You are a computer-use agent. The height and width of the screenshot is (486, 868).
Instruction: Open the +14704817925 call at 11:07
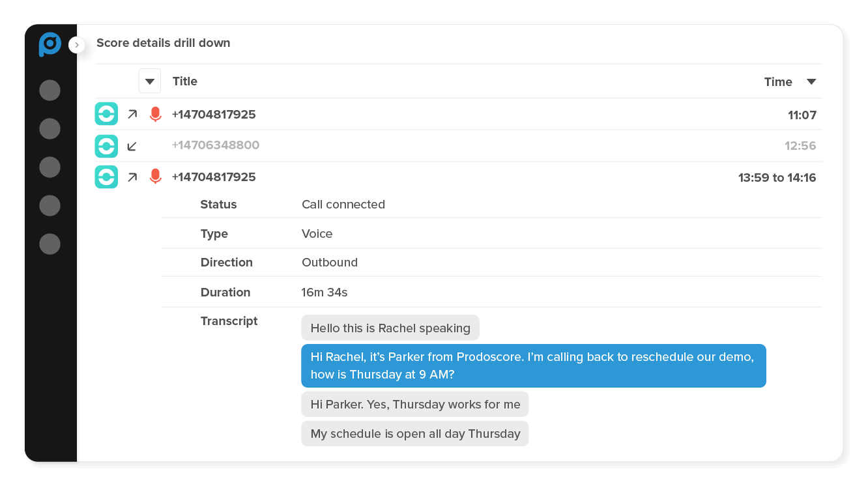pos(214,115)
